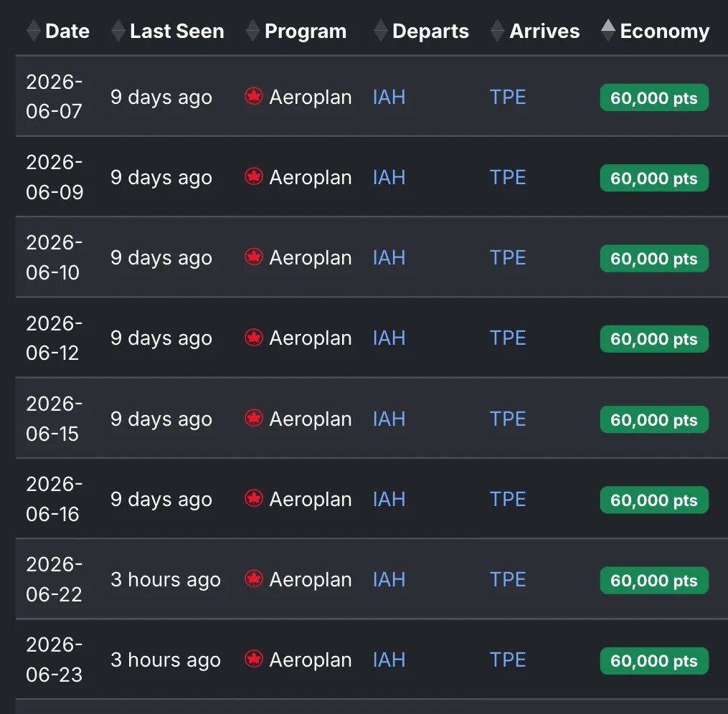Sort by the Last Seen header label
The height and width of the screenshot is (714, 728).
[x=176, y=32]
